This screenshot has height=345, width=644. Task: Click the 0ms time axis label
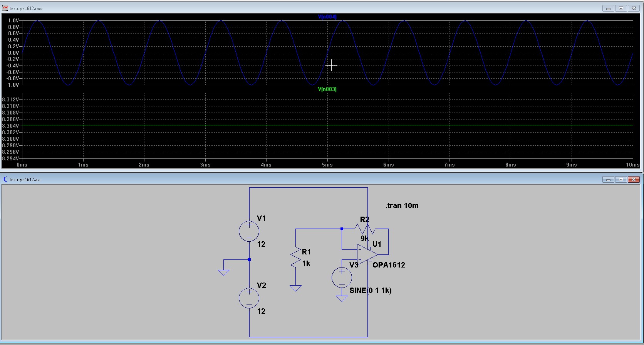(22, 165)
